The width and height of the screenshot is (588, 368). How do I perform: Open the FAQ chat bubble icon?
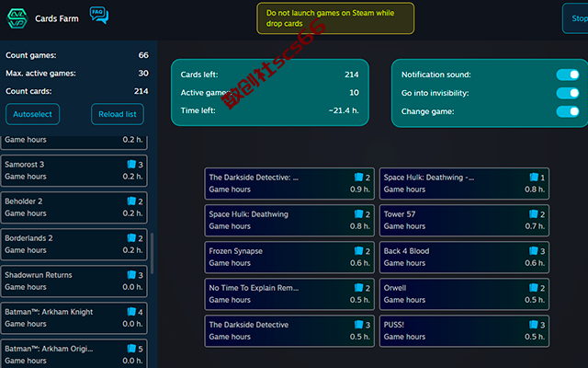(x=99, y=15)
